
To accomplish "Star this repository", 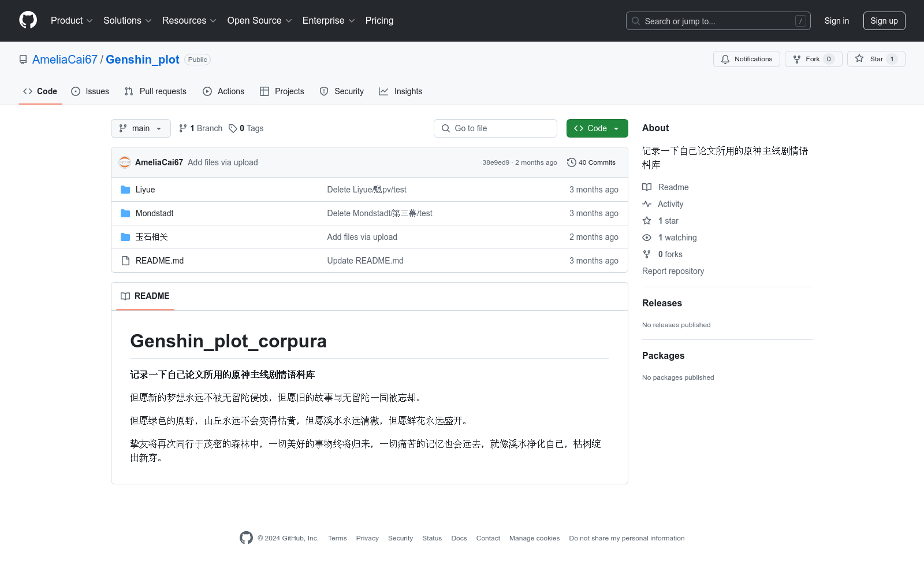I will (876, 59).
